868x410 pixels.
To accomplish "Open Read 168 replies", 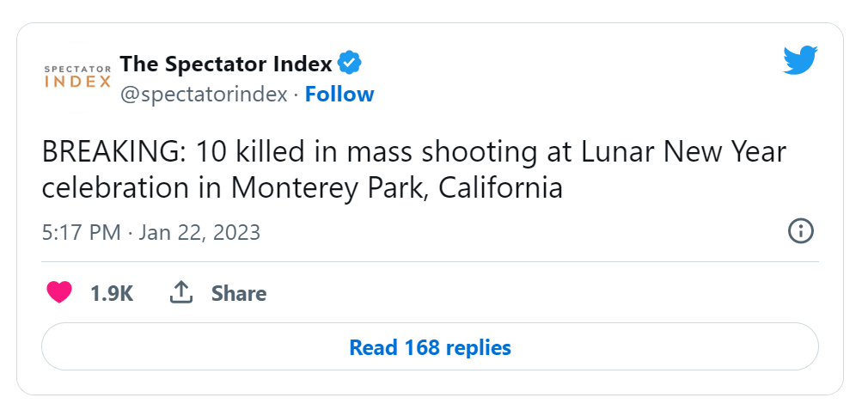I will click(430, 347).
